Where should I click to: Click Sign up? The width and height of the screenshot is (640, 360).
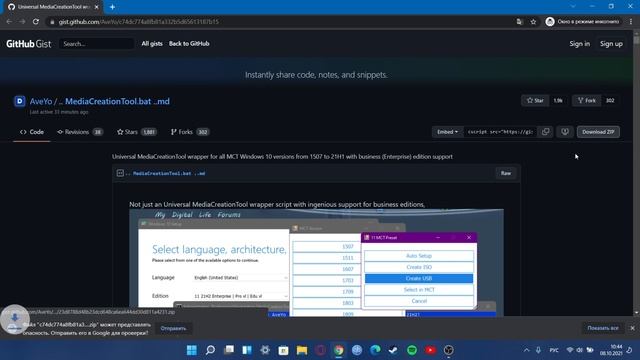611,44
